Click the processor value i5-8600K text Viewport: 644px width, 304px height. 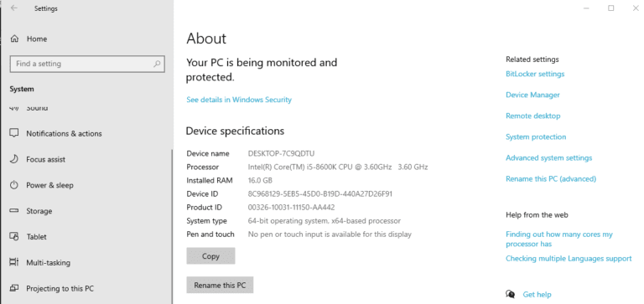point(338,167)
